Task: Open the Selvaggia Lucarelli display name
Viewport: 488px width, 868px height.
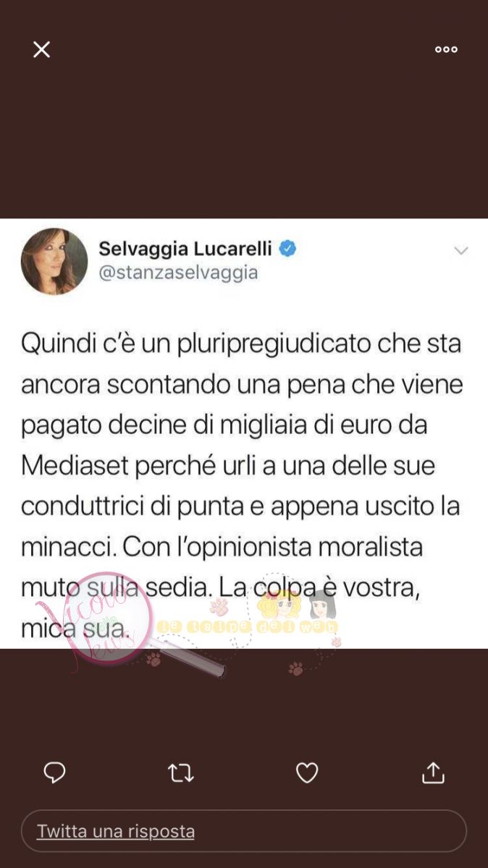Action: [185, 249]
